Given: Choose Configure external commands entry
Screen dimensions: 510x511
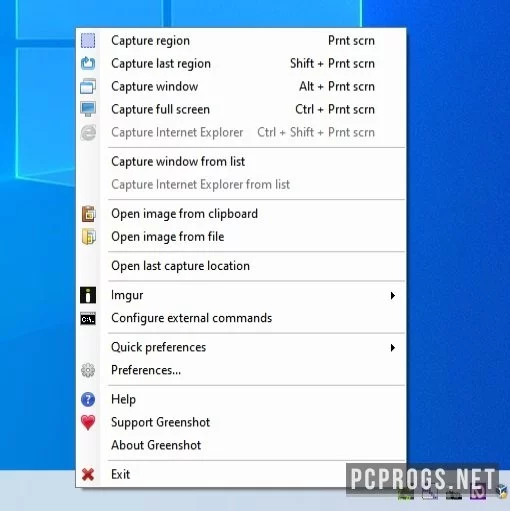Looking at the screenshot, I should click(192, 318).
